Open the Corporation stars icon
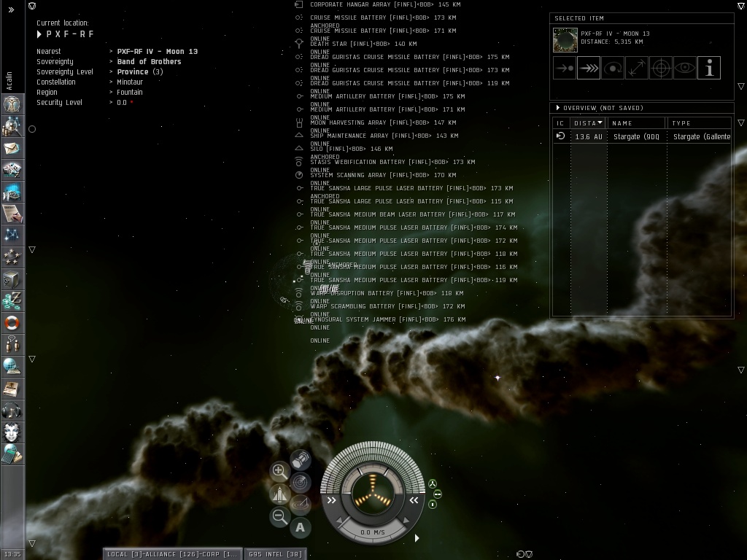 click(x=12, y=257)
